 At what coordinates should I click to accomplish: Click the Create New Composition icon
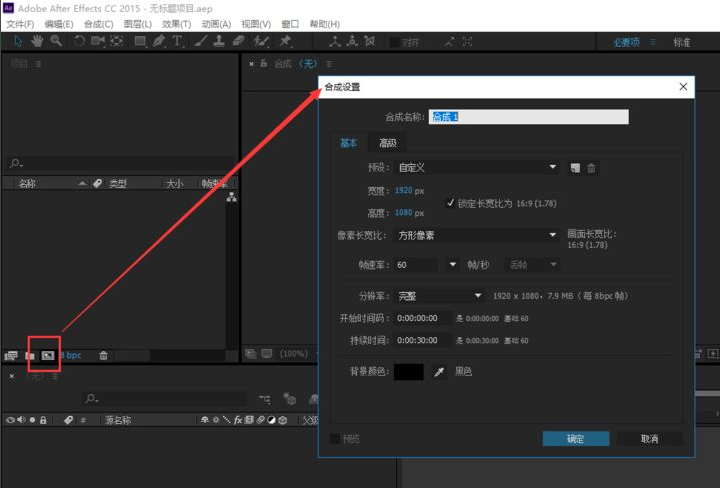pos(48,355)
